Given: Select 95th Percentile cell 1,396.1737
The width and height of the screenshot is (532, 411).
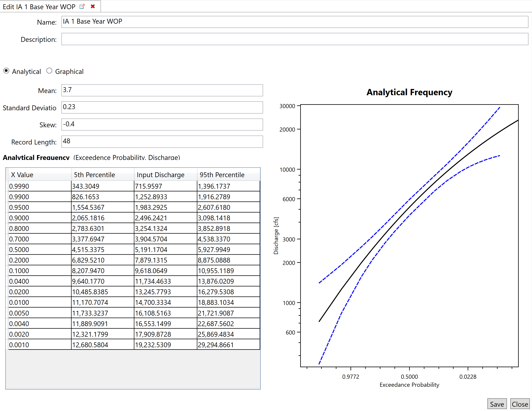Looking at the screenshot, I should coord(228,186).
